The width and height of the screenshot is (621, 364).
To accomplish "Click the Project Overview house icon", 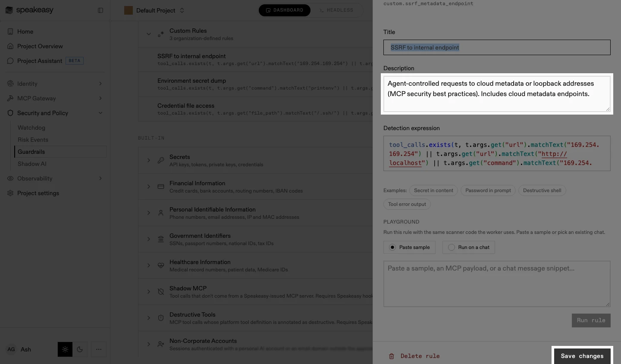I will [10, 46].
